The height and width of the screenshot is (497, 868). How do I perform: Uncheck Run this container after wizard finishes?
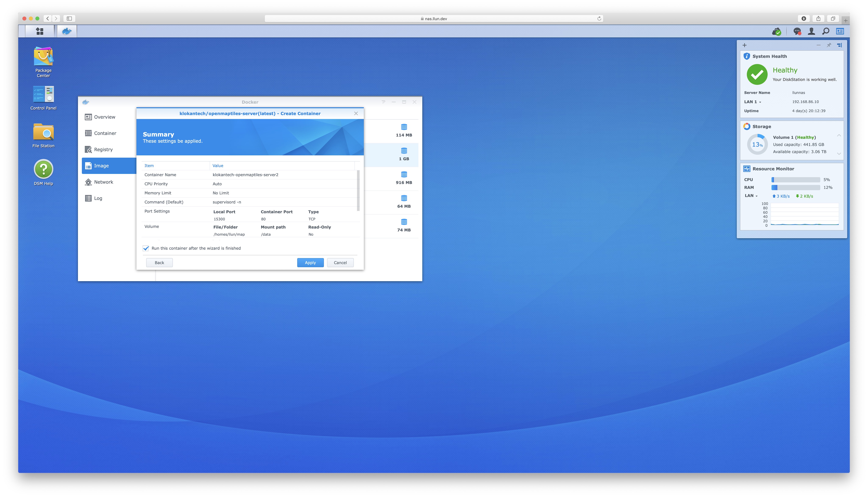(146, 248)
